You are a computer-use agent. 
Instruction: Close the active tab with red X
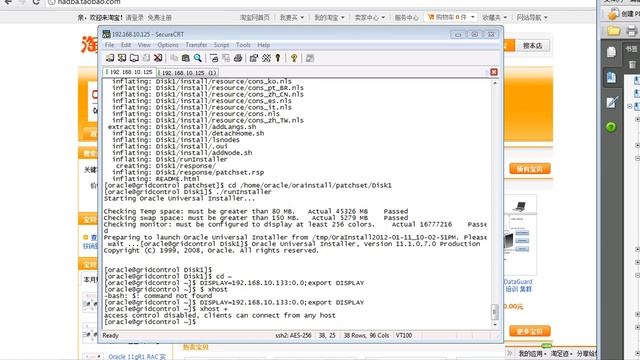point(493,72)
